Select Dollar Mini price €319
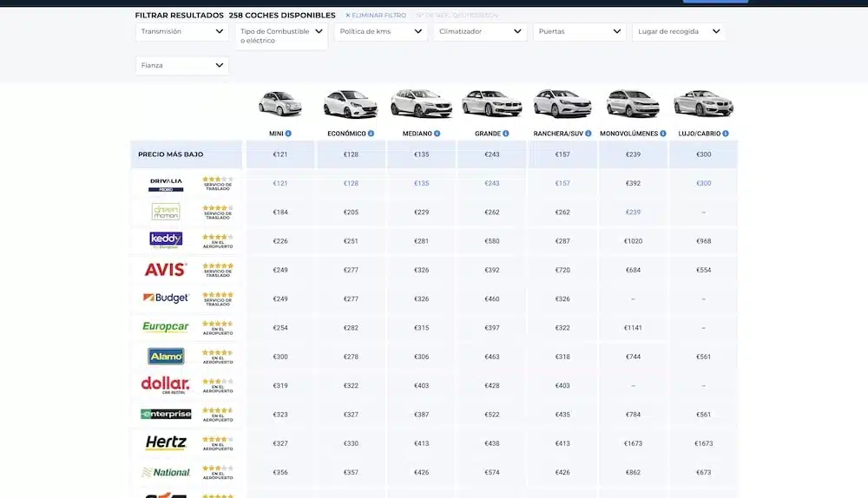Image resolution: width=868 pixels, height=498 pixels. (x=280, y=386)
